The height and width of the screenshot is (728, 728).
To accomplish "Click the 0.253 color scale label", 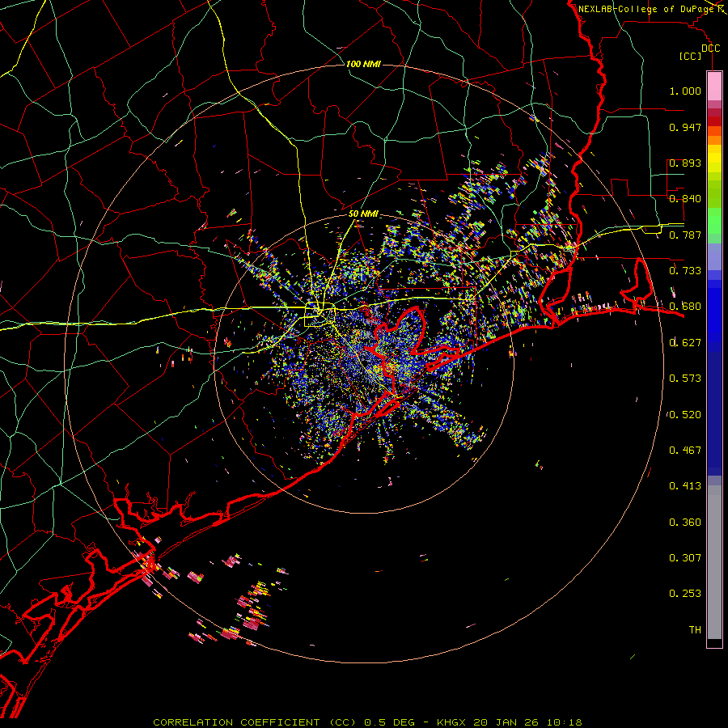I will pos(685,594).
